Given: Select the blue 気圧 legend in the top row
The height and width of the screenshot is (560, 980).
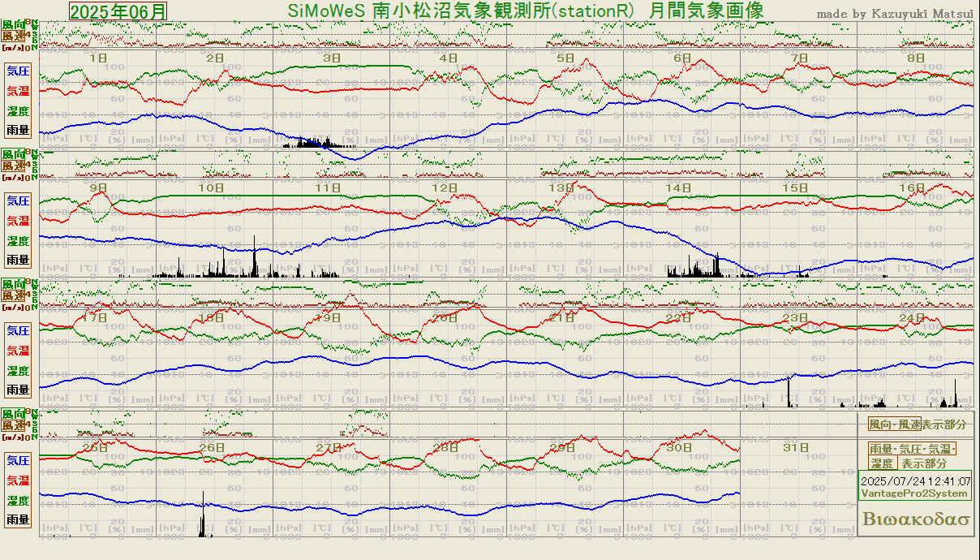Looking at the screenshot, I should coord(18,71).
